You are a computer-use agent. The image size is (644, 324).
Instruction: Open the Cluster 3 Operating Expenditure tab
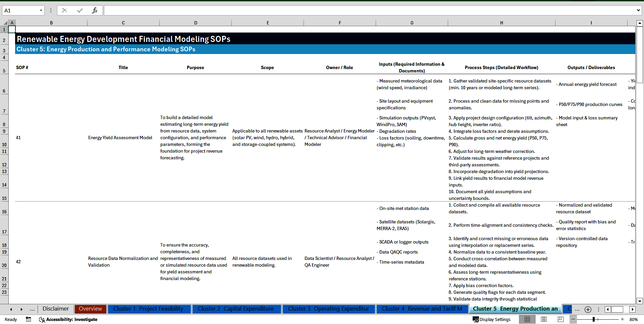tap(329, 309)
